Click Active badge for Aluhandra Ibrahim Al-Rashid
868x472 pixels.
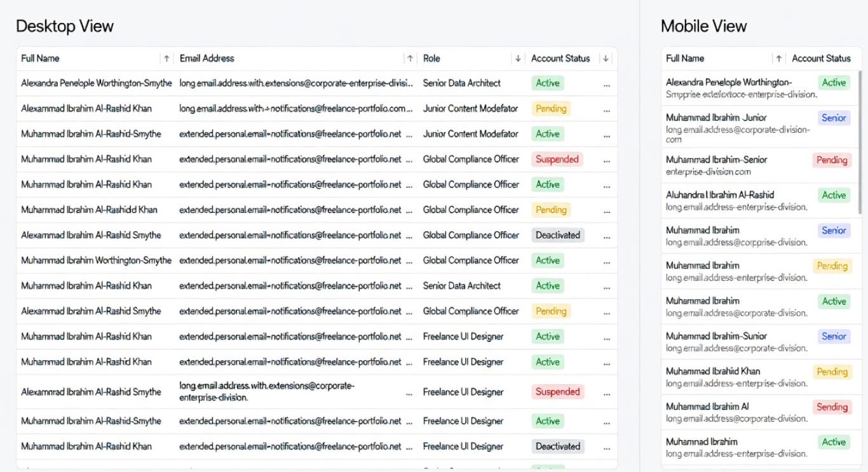834,196
